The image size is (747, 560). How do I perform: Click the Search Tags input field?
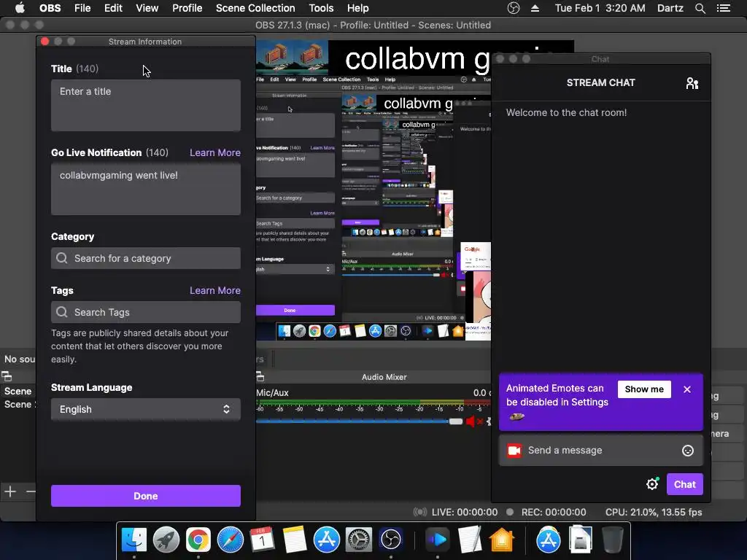[x=146, y=312]
